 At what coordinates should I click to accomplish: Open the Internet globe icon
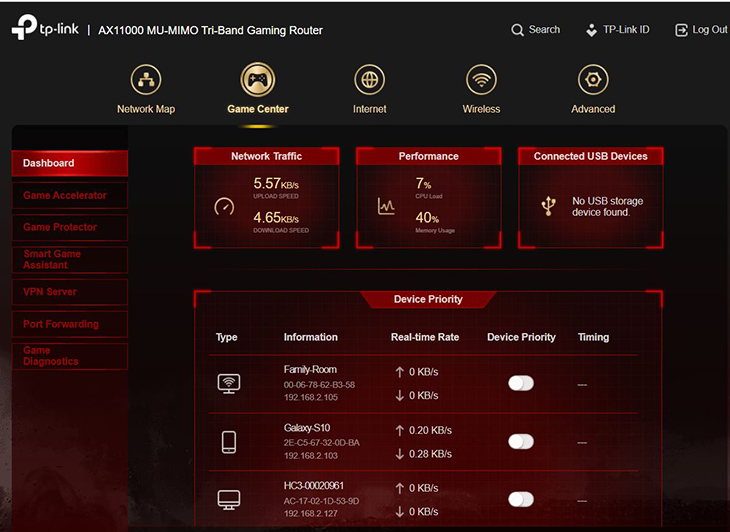click(x=370, y=80)
